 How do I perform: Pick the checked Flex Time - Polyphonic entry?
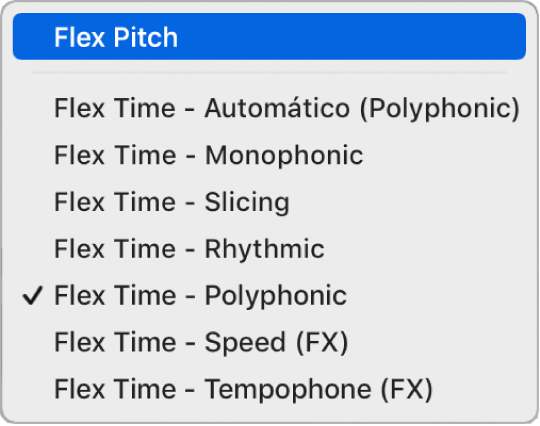269,296
